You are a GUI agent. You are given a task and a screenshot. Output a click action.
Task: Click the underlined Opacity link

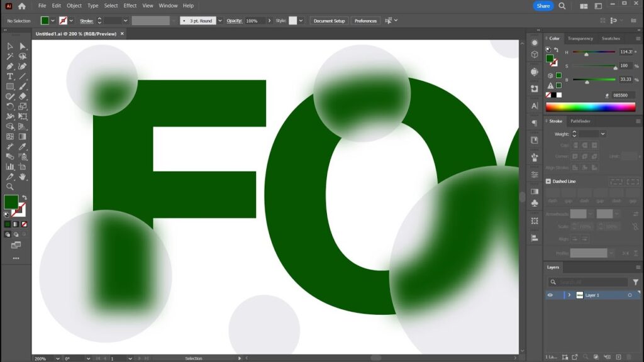234,21
